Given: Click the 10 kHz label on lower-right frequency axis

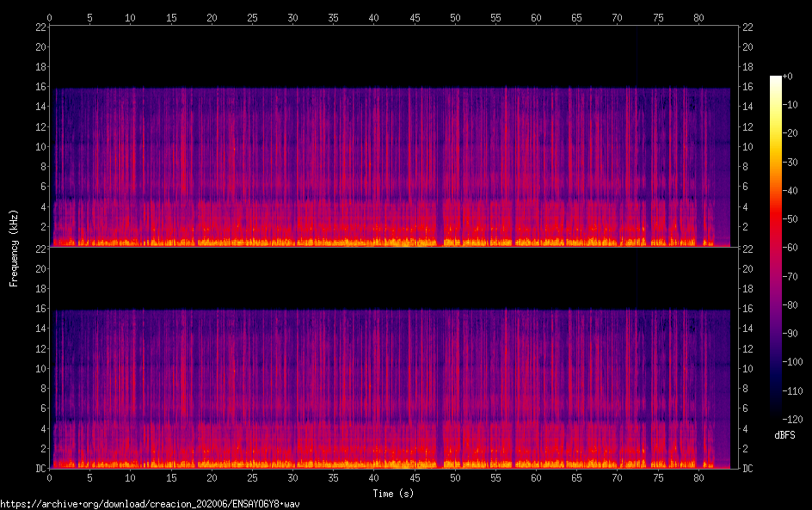Looking at the screenshot, I should pos(748,368).
